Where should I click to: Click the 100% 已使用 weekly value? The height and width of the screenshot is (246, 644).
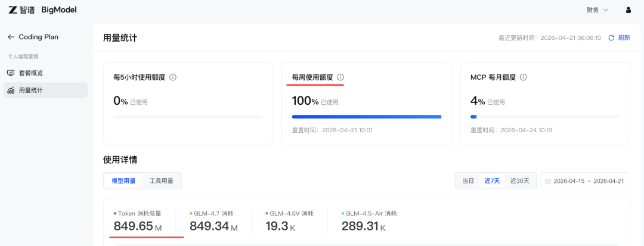coord(315,101)
